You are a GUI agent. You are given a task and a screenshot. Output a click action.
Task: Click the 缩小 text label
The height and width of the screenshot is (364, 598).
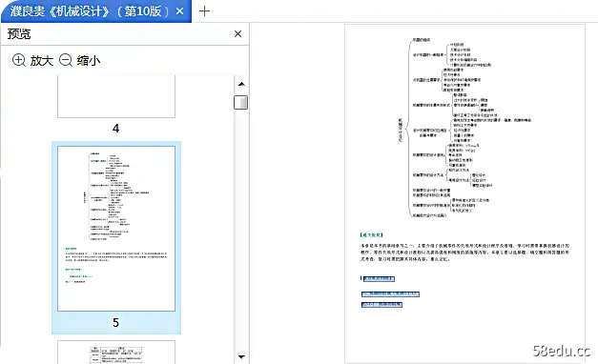(x=89, y=60)
